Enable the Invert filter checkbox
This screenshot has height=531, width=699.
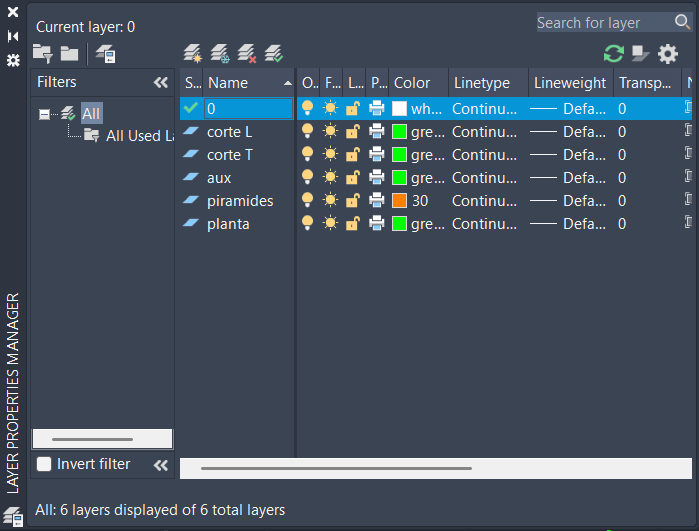pyautogui.click(x=44, y=464)
